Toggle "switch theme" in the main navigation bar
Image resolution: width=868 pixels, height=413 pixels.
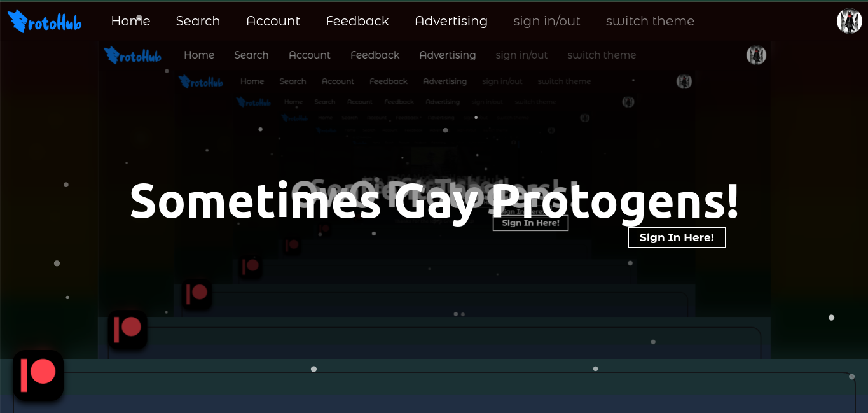click(x=650, y=21)
